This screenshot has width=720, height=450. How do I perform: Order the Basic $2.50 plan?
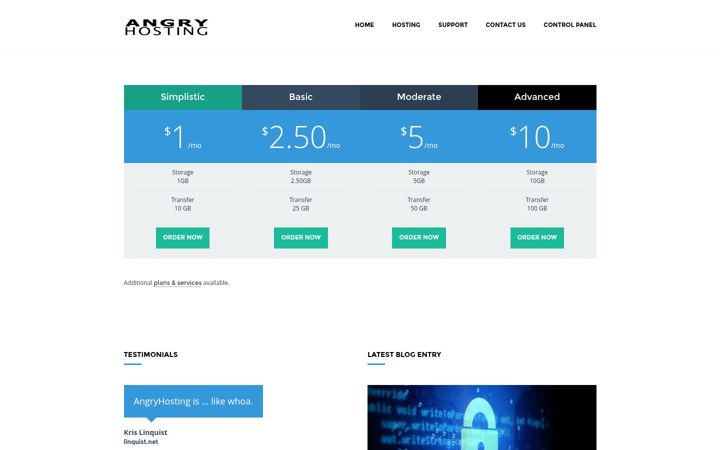(301, 238)
